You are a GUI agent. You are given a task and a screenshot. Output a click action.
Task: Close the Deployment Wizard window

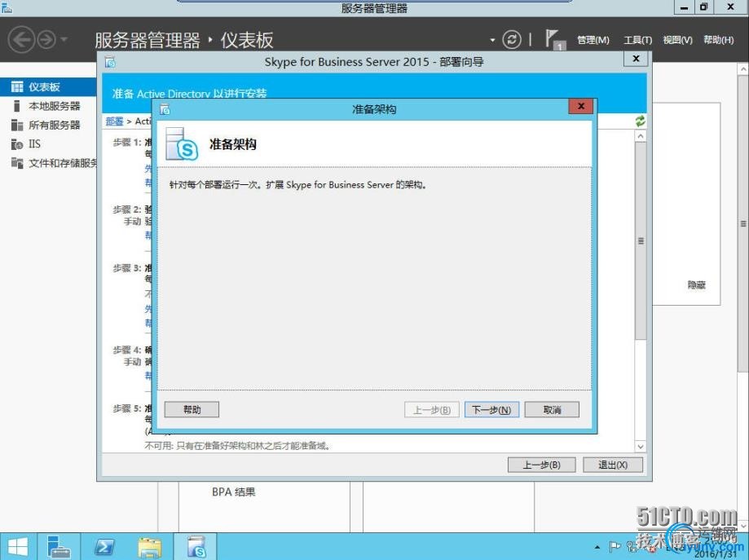click(636, 59)
